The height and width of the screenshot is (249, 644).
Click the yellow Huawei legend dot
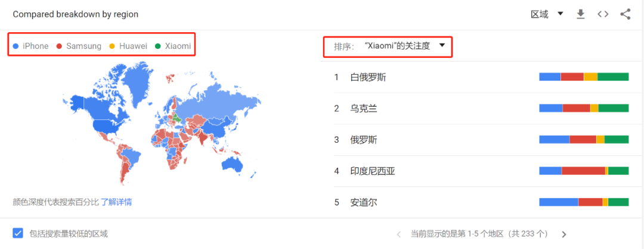point(112,46)
